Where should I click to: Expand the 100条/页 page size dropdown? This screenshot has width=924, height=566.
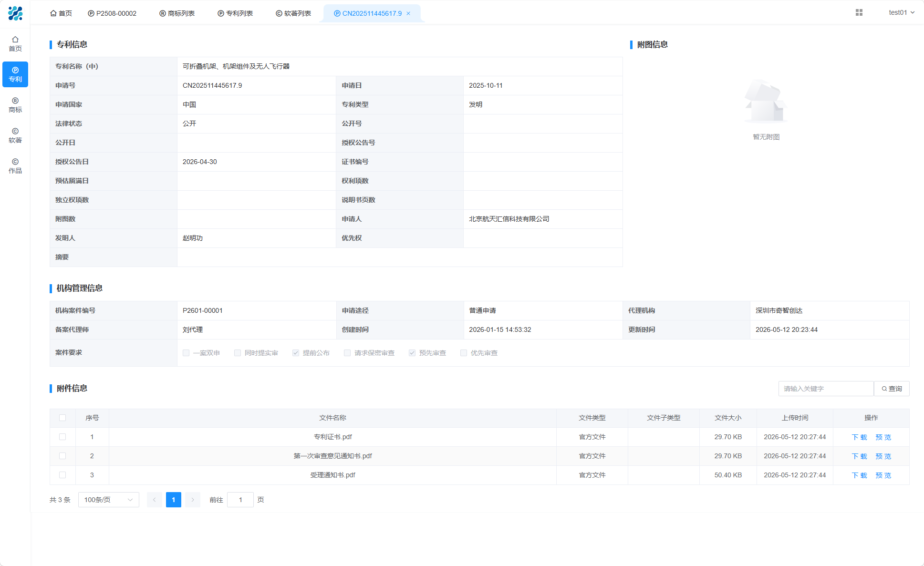(109, 500)
